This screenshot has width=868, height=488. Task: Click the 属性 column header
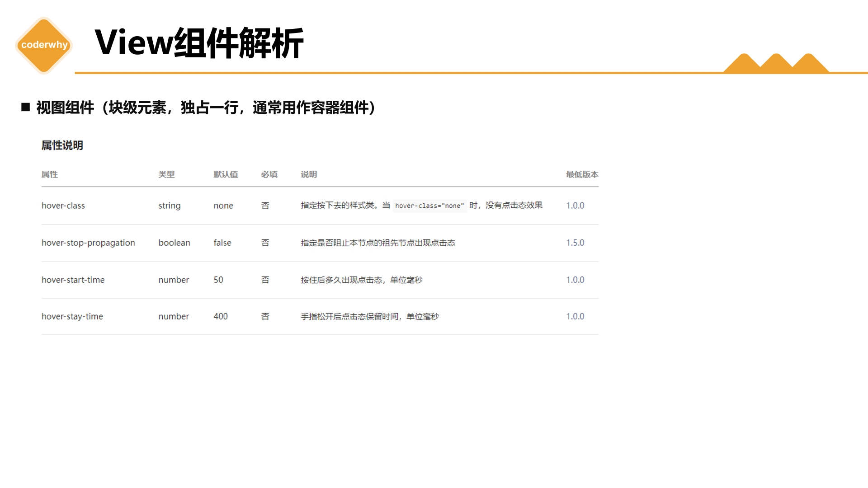(49, 174)
